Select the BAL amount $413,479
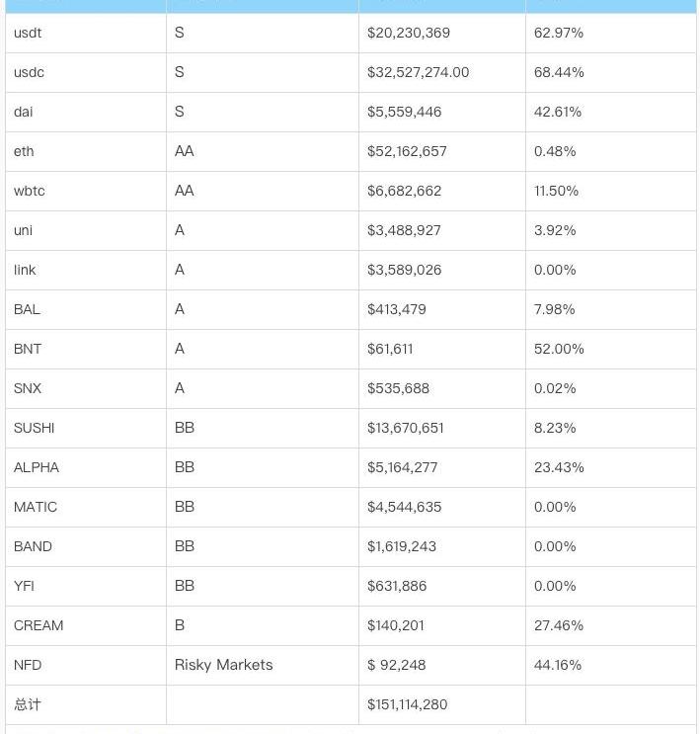Image resolution: width=700 pixels, height=734 pixels. [397, 309]
